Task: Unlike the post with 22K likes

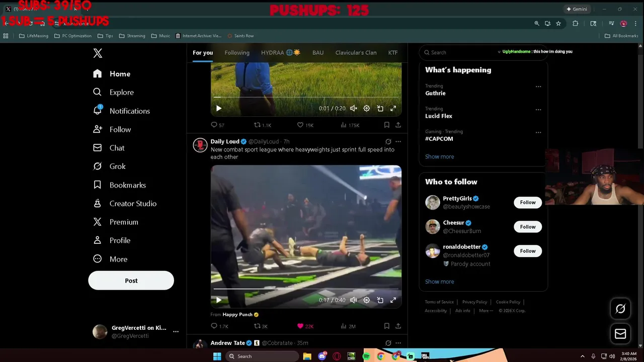Action: (305, 326)
